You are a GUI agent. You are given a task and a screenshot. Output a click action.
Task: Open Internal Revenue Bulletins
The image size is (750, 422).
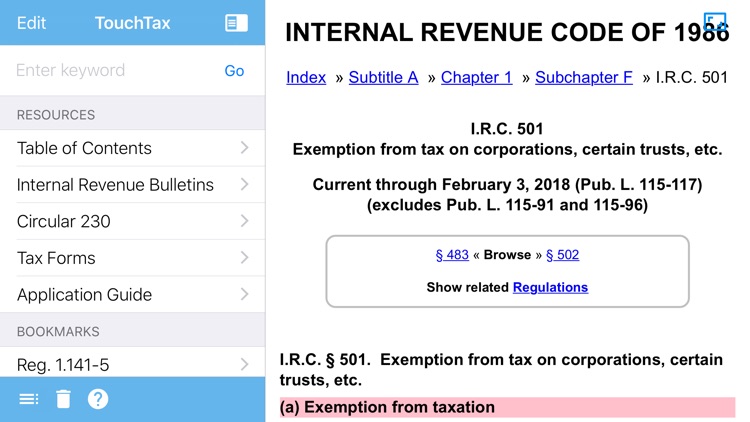click(x=132, y=185)
